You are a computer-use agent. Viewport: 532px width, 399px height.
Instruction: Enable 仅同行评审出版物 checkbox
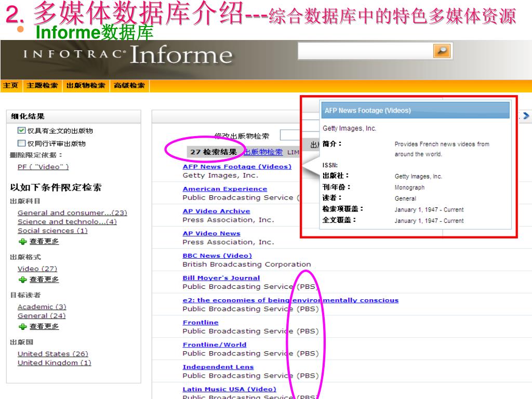(x=21, y=143)
